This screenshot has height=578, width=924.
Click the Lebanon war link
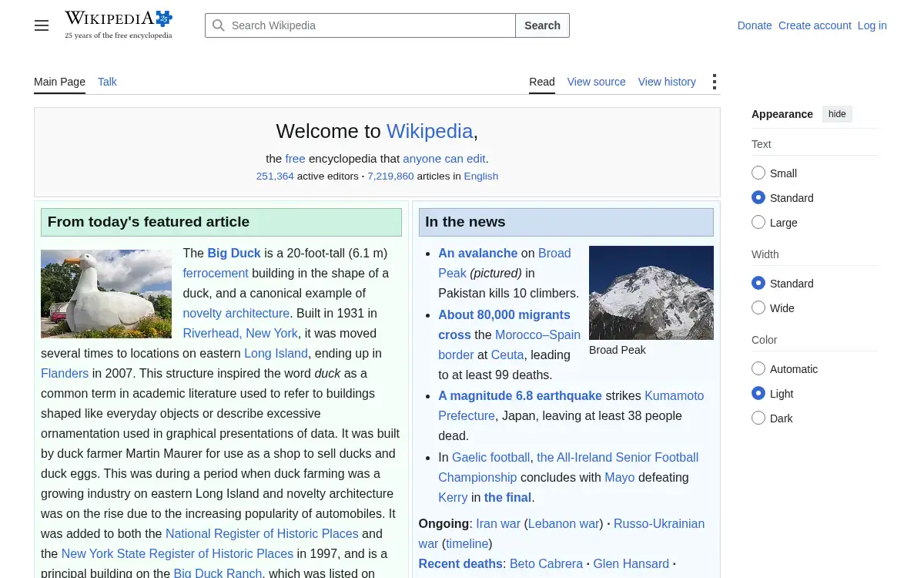[564, 523]
